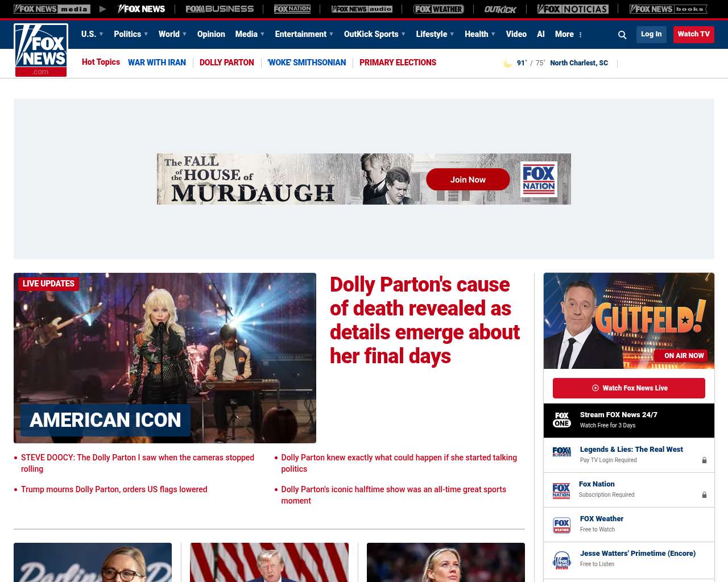Open OutKick network logo
This screenshot has height=582, width=728.
pos(500,9)
